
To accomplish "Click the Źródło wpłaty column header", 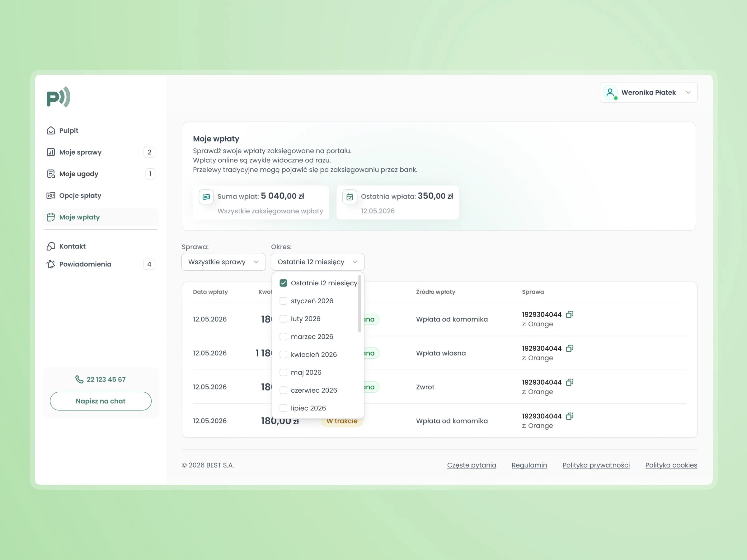I will coord(435,292).
